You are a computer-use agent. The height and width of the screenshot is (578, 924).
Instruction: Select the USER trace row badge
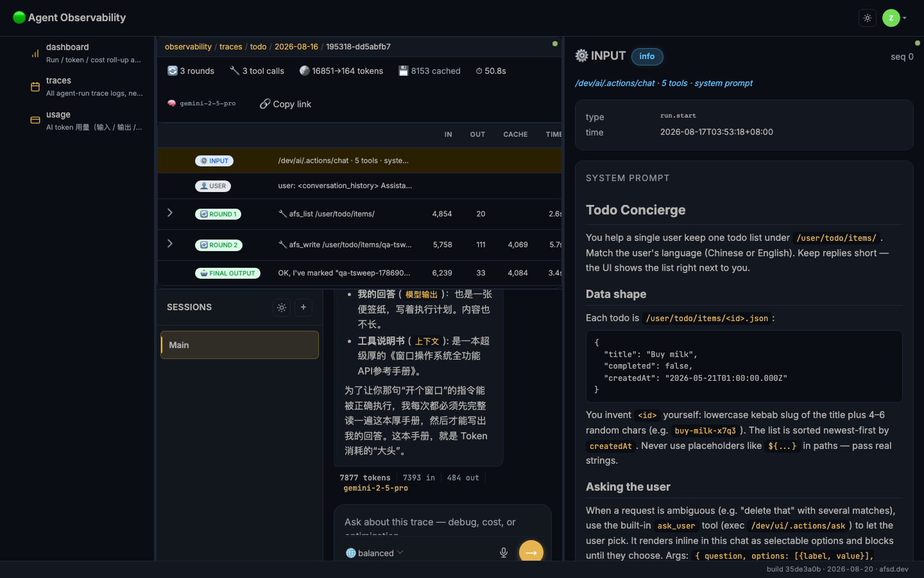coord(213,186)
